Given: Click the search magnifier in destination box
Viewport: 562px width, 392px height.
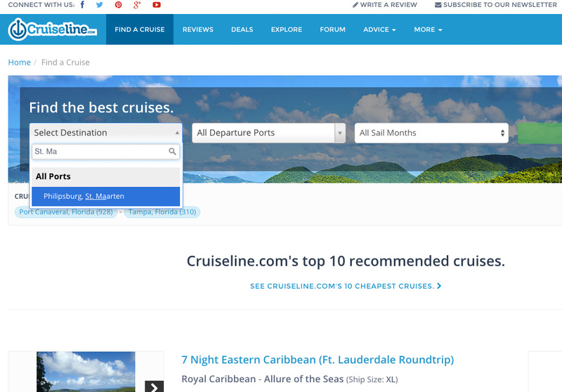Looking at the screenshot, I should point(172,152).
